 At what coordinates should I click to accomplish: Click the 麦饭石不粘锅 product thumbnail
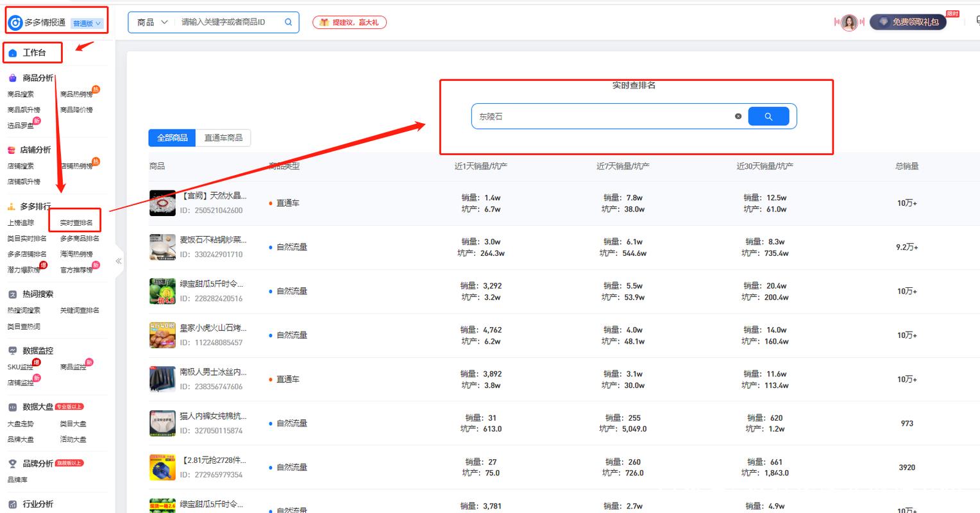click(162, 247)
